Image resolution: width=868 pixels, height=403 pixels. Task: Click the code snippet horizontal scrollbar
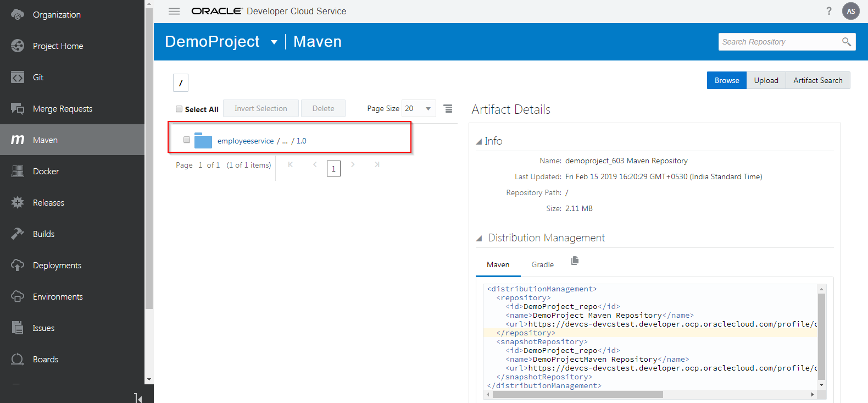[x=578, y=394]
